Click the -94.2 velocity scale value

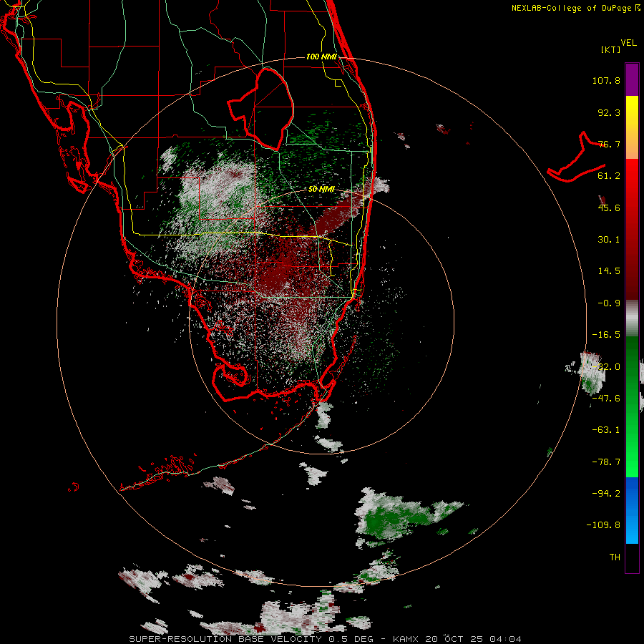[x=606, y=493]
